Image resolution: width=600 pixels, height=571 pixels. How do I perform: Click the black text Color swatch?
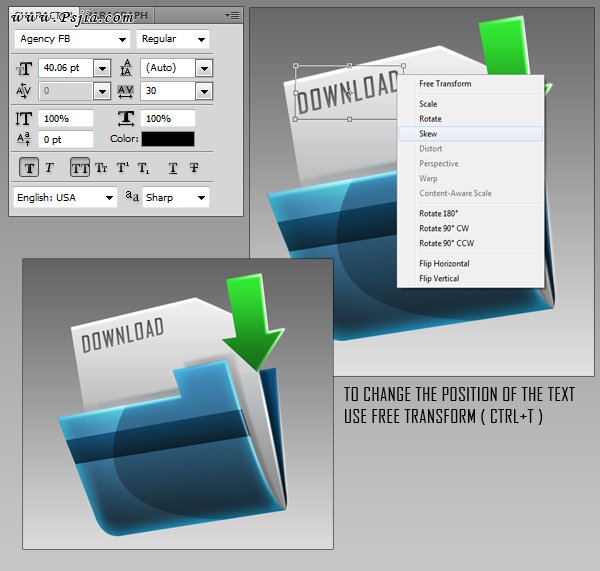168,139
